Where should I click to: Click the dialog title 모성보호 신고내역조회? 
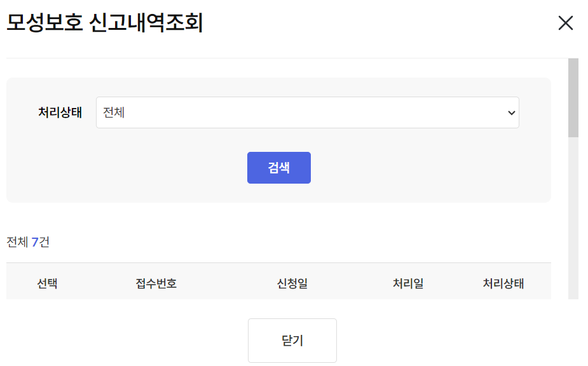tap(106, 23)
